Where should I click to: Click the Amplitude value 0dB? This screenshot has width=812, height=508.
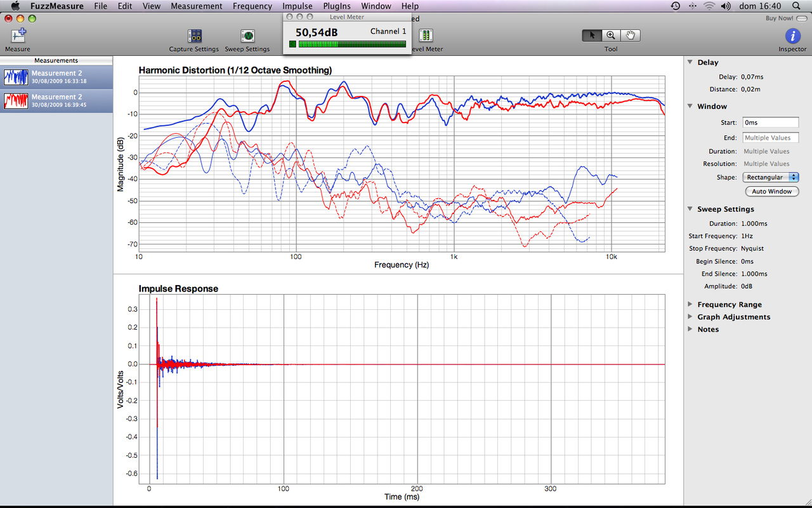click(747, 286)
